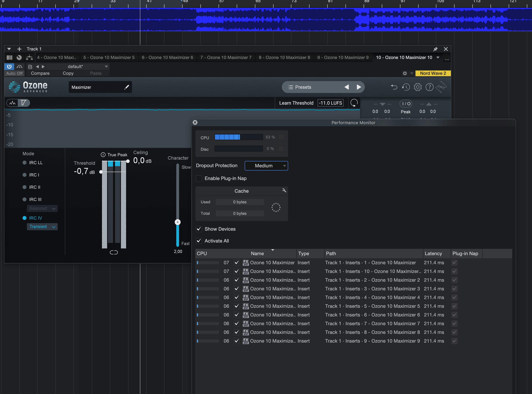Viewport: 532px width, 394px height.
Task: Click the Compare button
Action: pos(40,73)
